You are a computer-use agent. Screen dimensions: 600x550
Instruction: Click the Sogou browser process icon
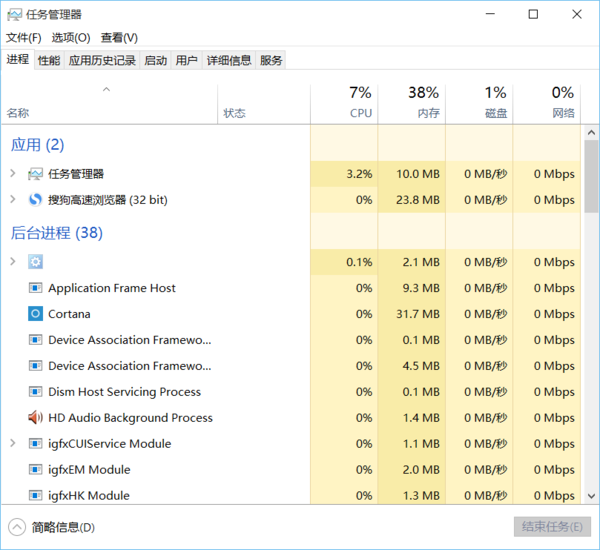pyautogui.click(x=35, y=200)
